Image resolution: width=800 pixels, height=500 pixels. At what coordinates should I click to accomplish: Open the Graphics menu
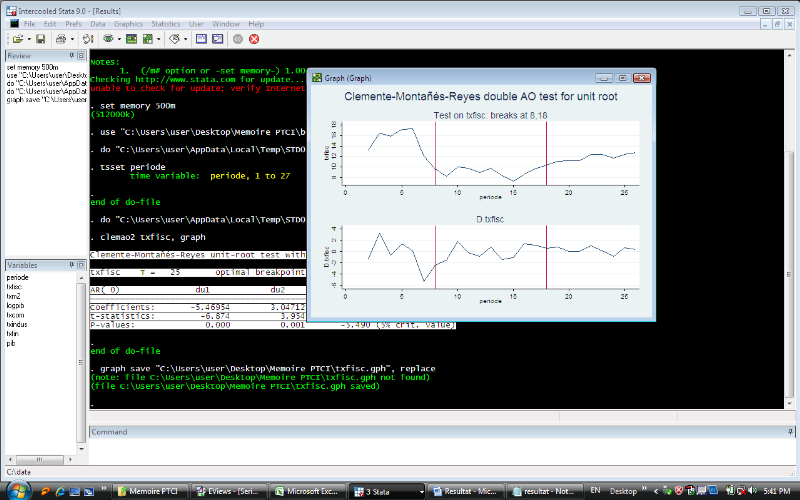point(128,23)
